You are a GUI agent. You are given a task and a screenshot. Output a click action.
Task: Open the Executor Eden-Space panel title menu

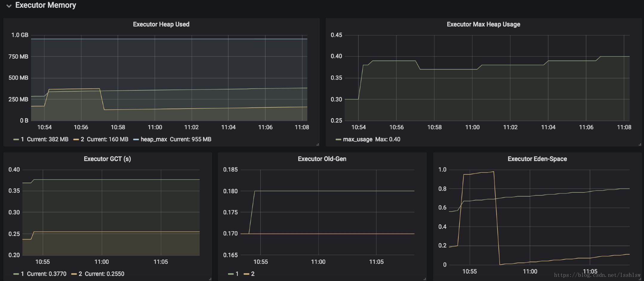(x=537, y=159)
